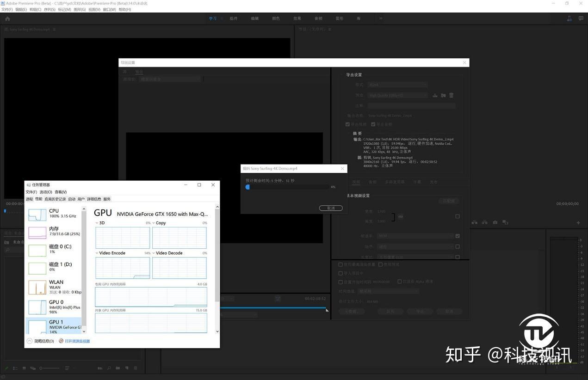
Task: Open Task Manager 文件(F) menu
Action: (x=31, y=192)
